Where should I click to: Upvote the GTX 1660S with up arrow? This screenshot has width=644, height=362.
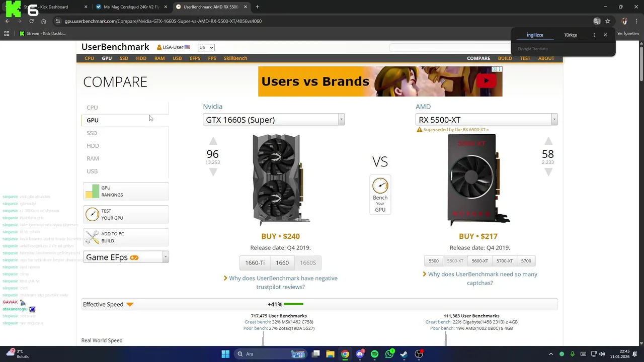213,141
